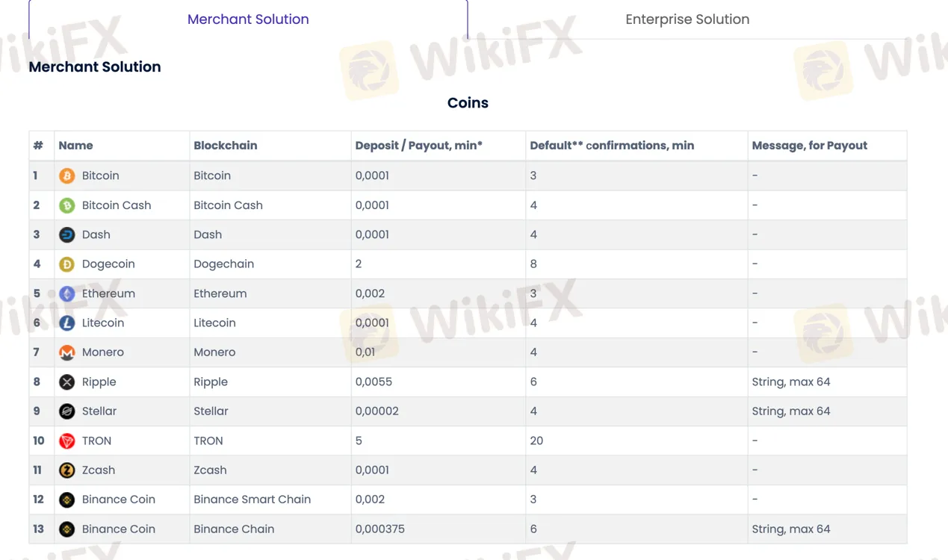Image resolution: width=948 pixels, height=560 pixels.
Task: Select the Default confirmations column header
Action: click(611, 145)
